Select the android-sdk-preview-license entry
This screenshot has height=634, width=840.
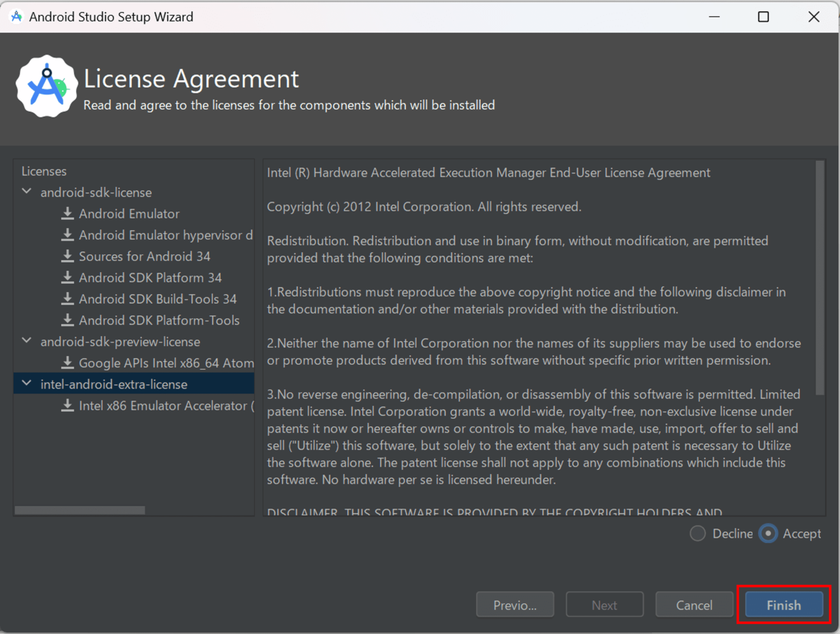(120, 341)
